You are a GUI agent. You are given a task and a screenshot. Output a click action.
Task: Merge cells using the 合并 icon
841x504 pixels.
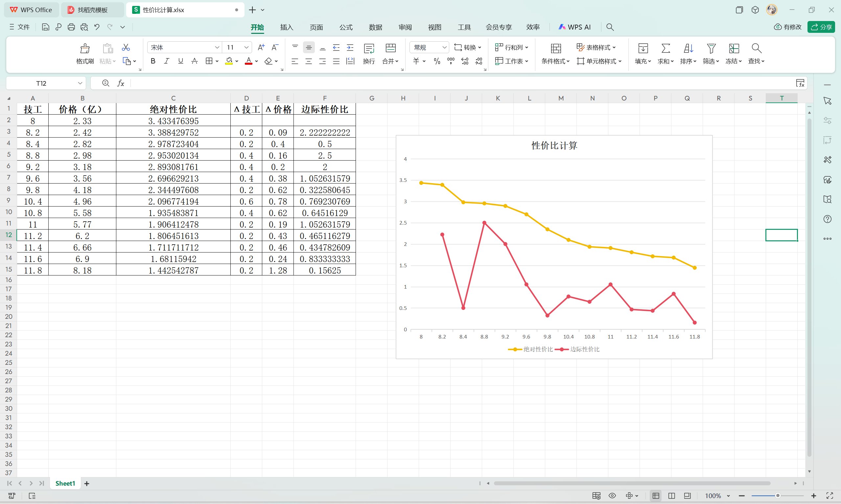point(390,54)
